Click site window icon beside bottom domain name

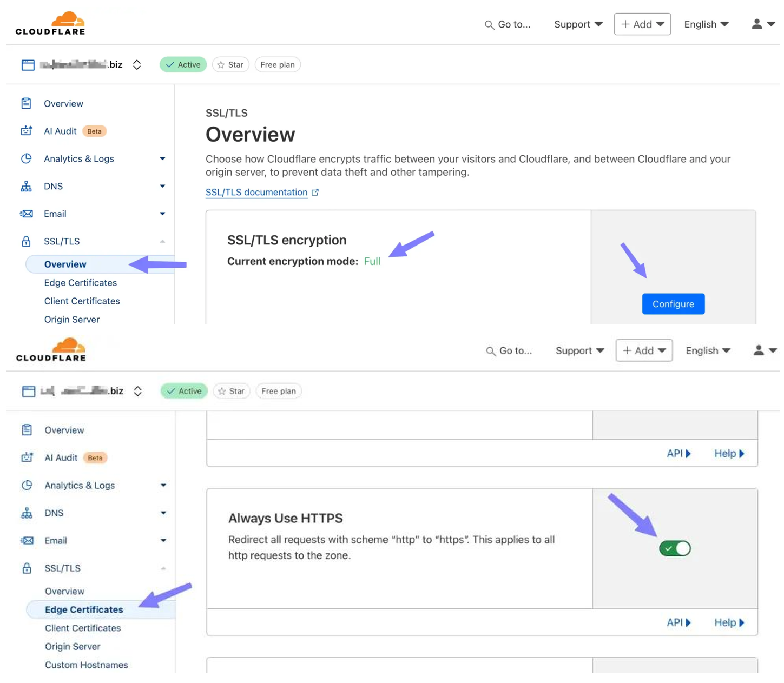(29, 392)
